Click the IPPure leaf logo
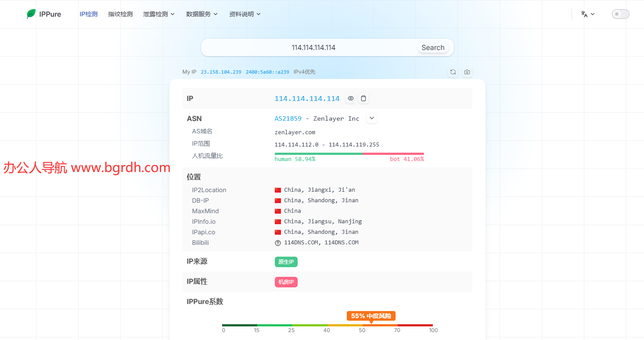644x340 pixels. 31,14
